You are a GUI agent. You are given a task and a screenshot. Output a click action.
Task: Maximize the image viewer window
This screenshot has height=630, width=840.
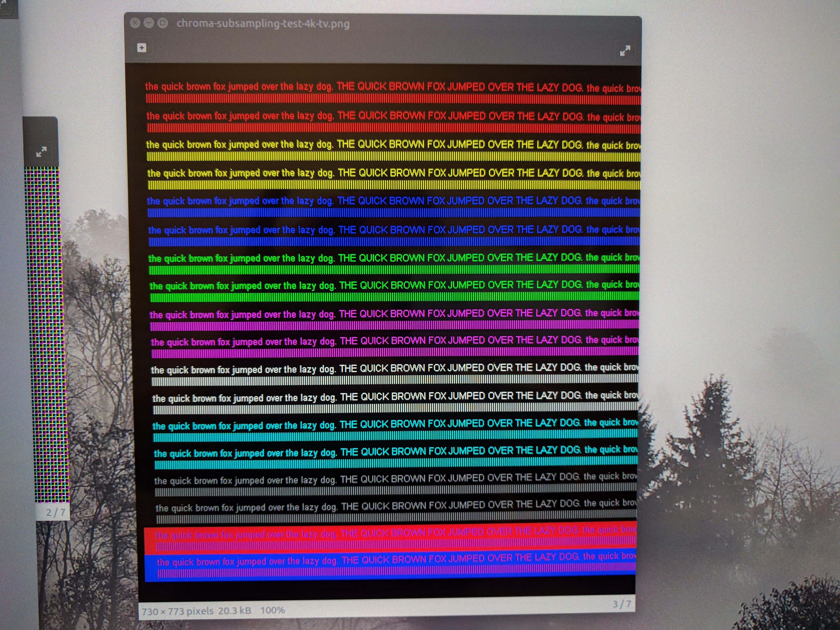[x=162, y=23]
